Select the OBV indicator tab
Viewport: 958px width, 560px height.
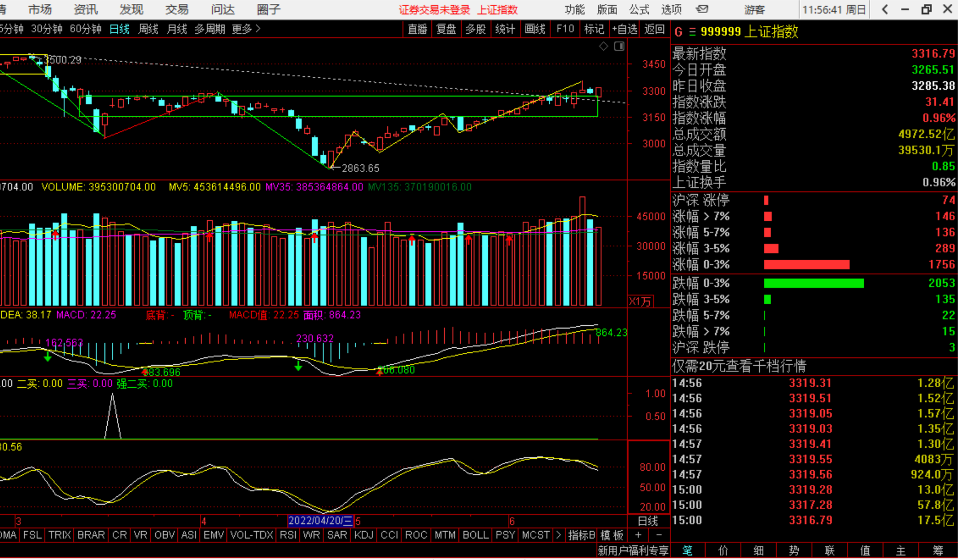(x=165, y=535)
